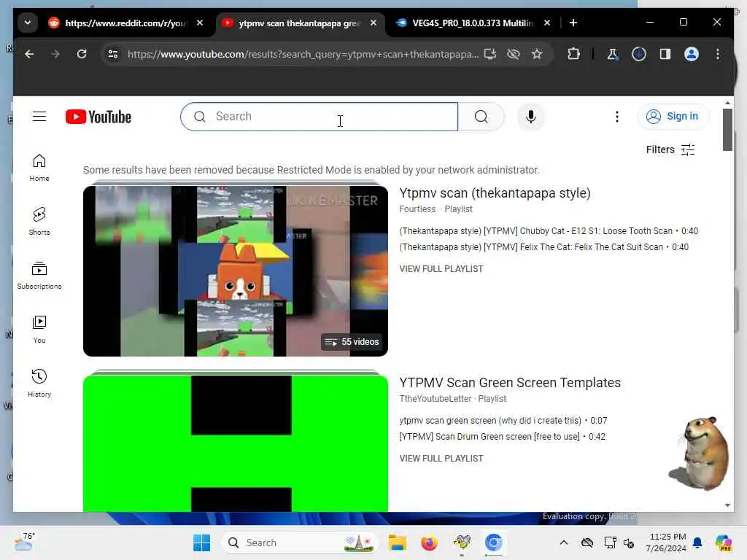
Task: Click VIEW FULL PLAYLIST under Fourtless playlist
Action: coord(441,269)
